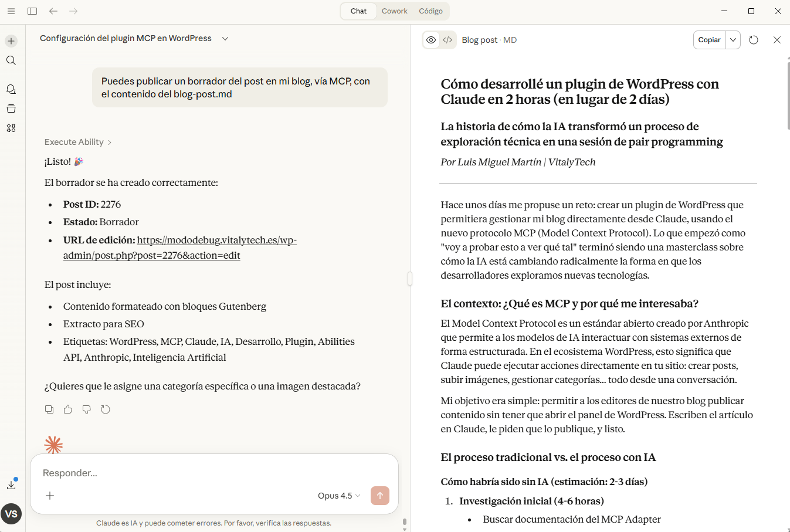The image size is (790, 532).
Task: Switch artifact to code view
Action: pyautogui.click(x=447, y=40)
